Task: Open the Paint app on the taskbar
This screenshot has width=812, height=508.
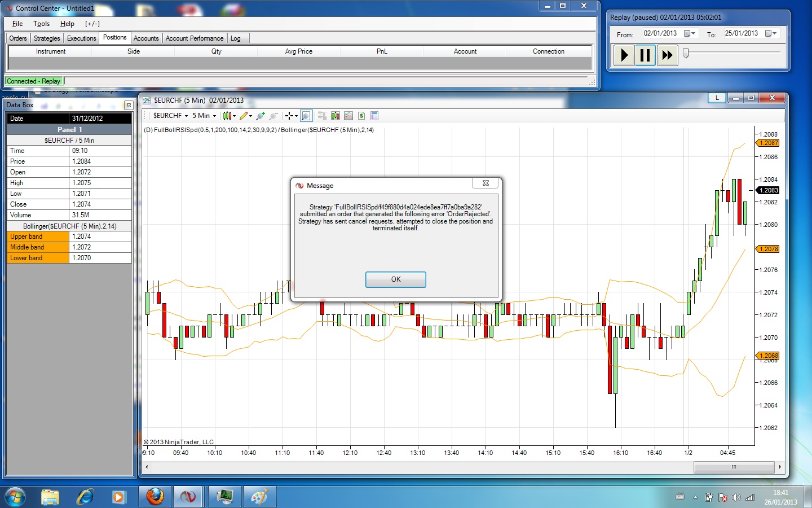Action: tap(259, 497)
